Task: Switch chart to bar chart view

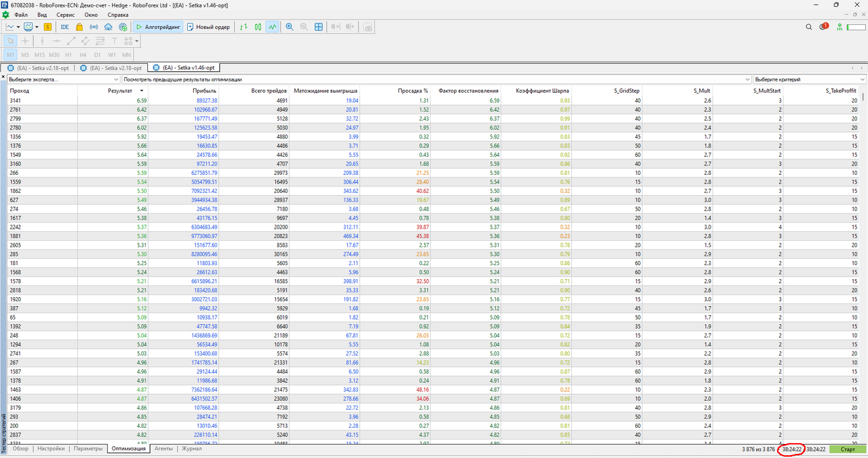Action: [243, 27]
